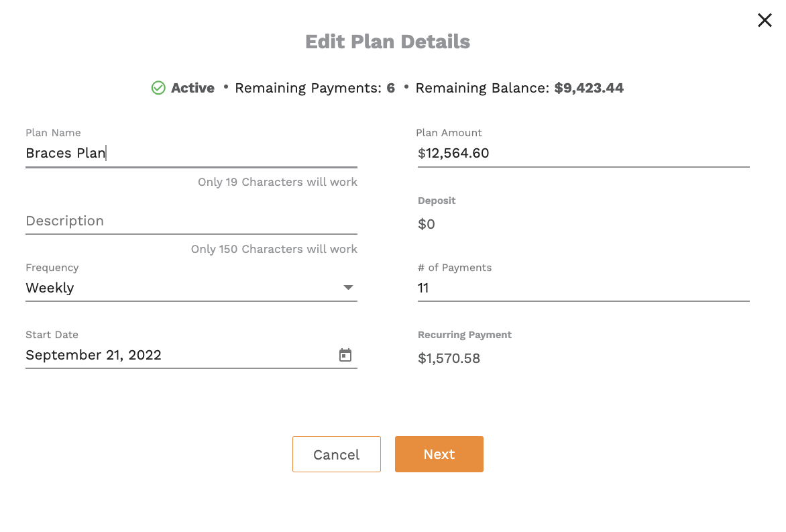Click the Only 19 Characters hint text
Image resolution: width=786 pixels, height=532 pixels.
point(278,182)
